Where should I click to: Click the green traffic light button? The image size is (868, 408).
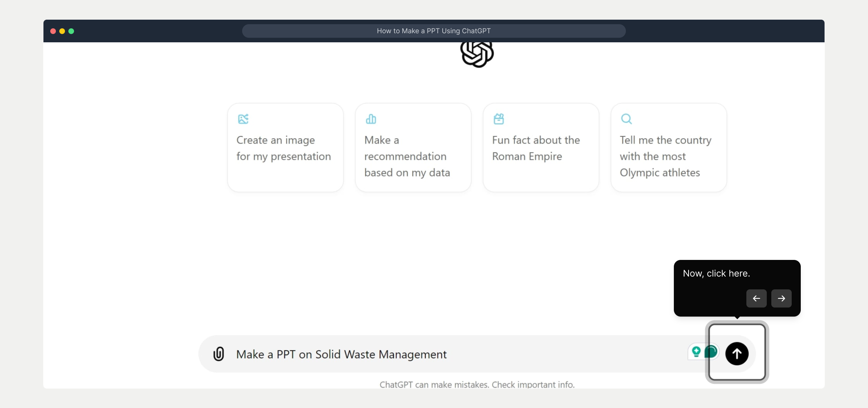pos(71,31)
